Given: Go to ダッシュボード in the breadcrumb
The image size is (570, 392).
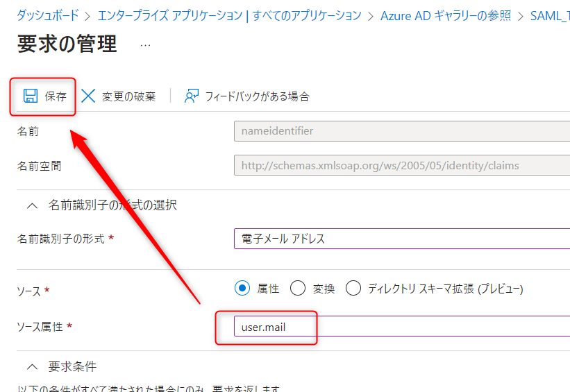Looking at the screenshot, I should click(47, 15).
